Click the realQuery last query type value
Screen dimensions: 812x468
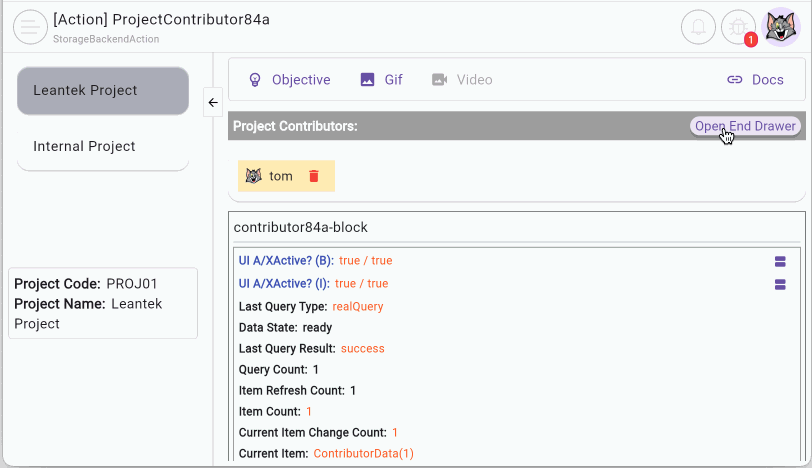pos(357,307)
